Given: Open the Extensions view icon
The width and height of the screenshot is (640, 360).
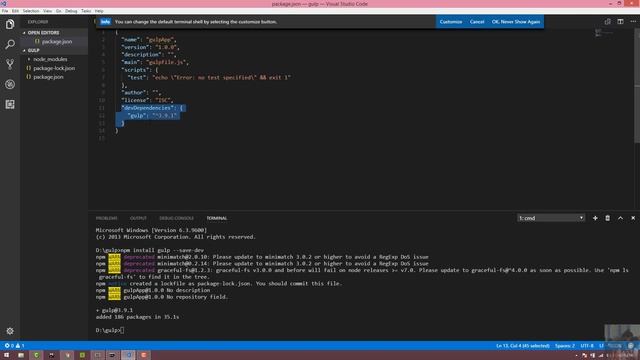Looking at the screenshot, I should point(10,104).
